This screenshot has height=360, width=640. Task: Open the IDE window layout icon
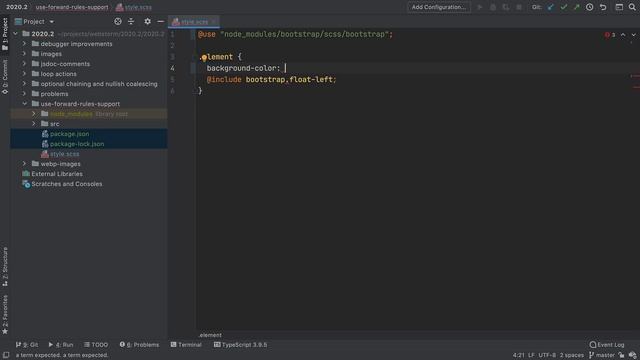(x=619, y=7)
